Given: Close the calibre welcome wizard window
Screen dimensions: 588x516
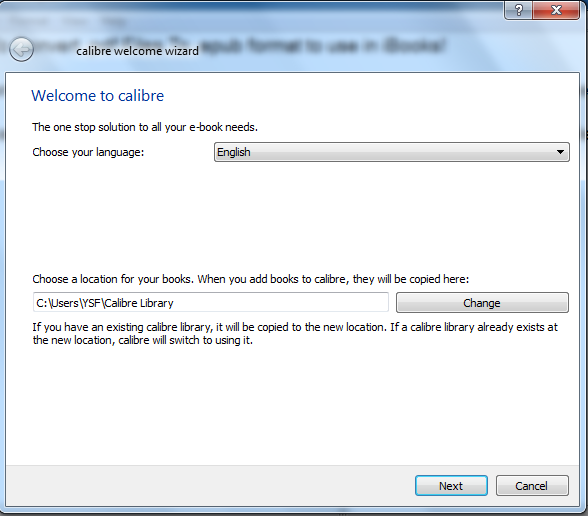Looking at the screenshot, I should pos(556,10).
